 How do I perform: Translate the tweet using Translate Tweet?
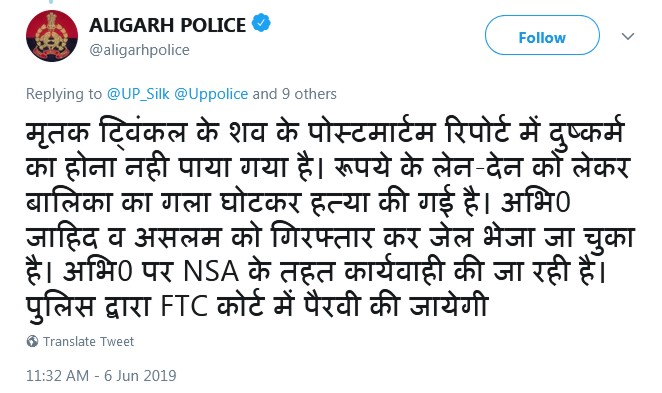coord(88,341)
